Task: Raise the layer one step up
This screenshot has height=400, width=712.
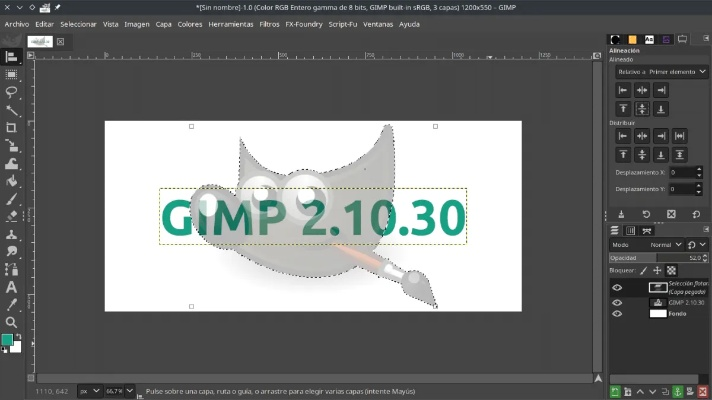Action: pyautogui.click(x=640, y=392)
